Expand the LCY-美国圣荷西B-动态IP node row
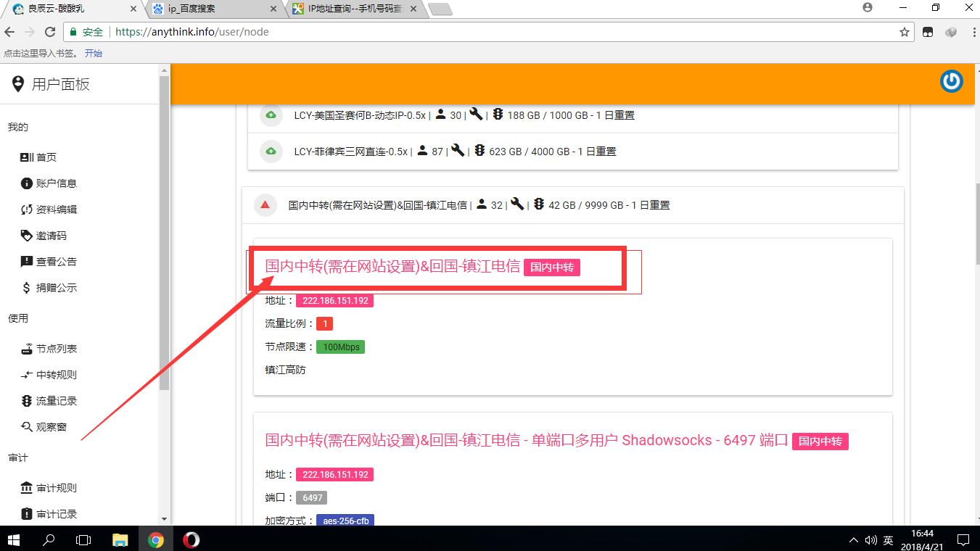Viewport: 980px width, 551px height. (464, 115)
